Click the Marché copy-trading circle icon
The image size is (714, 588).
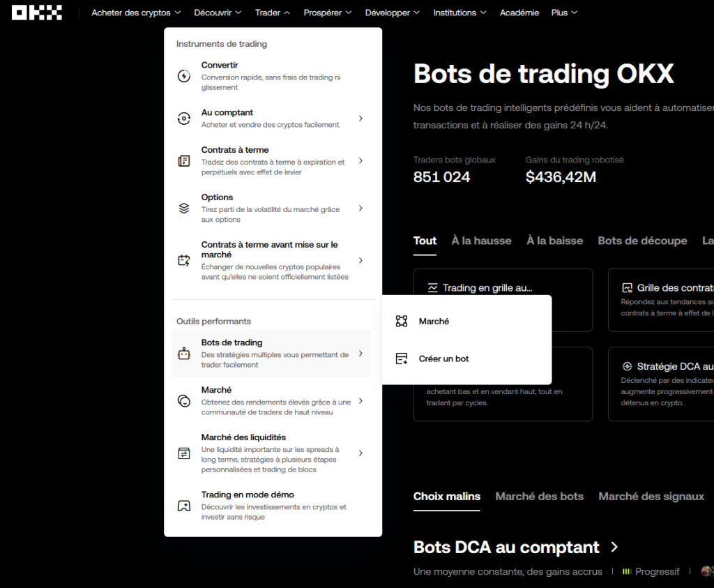[x=184, y=401]
